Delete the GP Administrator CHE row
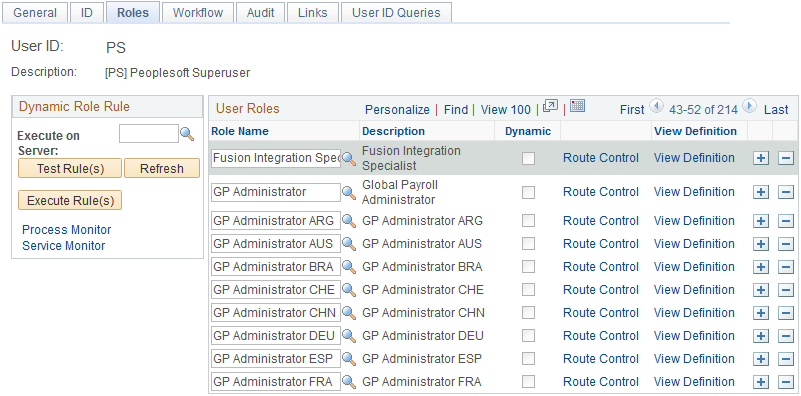This screenshot has width=801, height=396. point(786,290)
